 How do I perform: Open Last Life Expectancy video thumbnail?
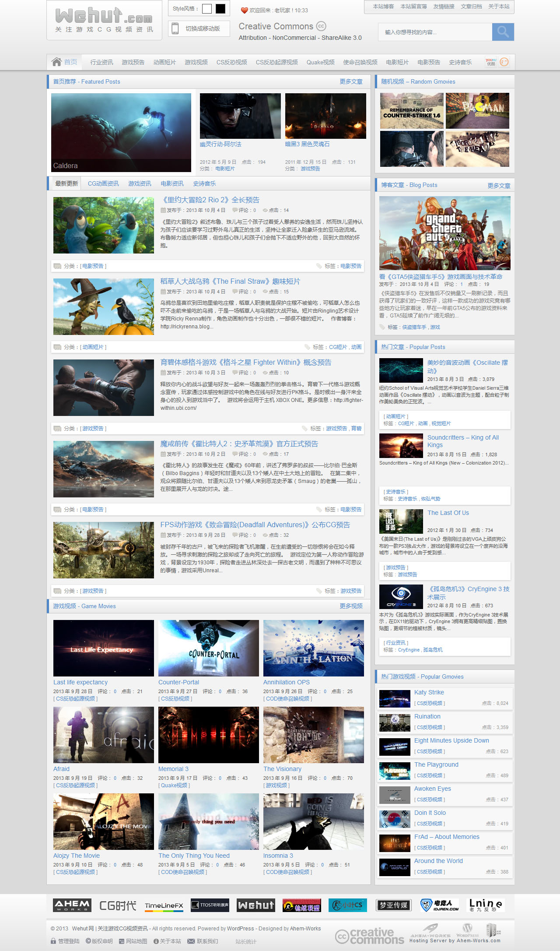[104, 648]
